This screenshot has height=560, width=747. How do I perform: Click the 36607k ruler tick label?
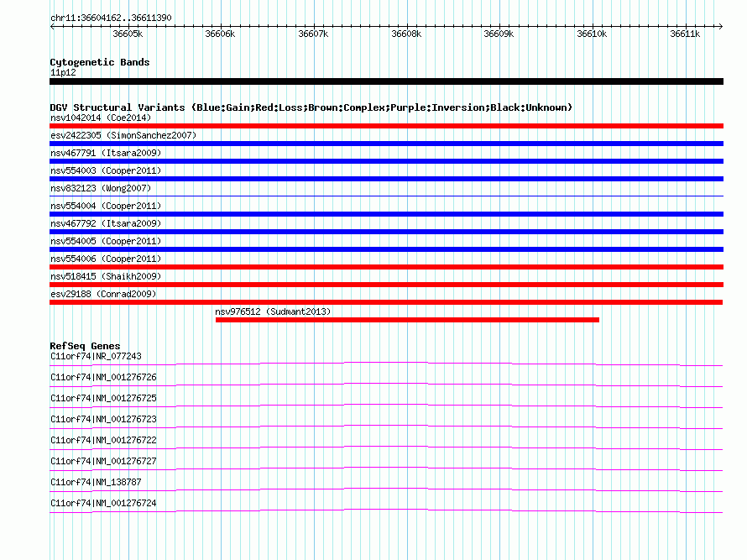tap(313, 34)
